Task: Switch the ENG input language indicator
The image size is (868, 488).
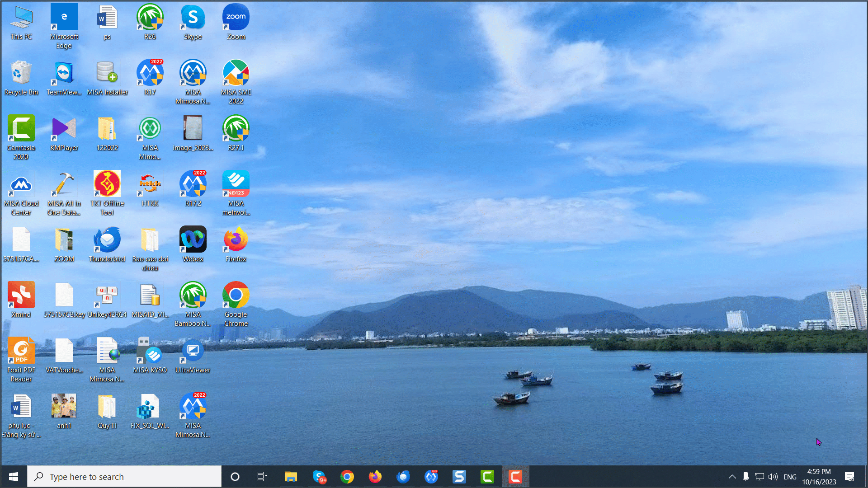Action: click(790, 477)
